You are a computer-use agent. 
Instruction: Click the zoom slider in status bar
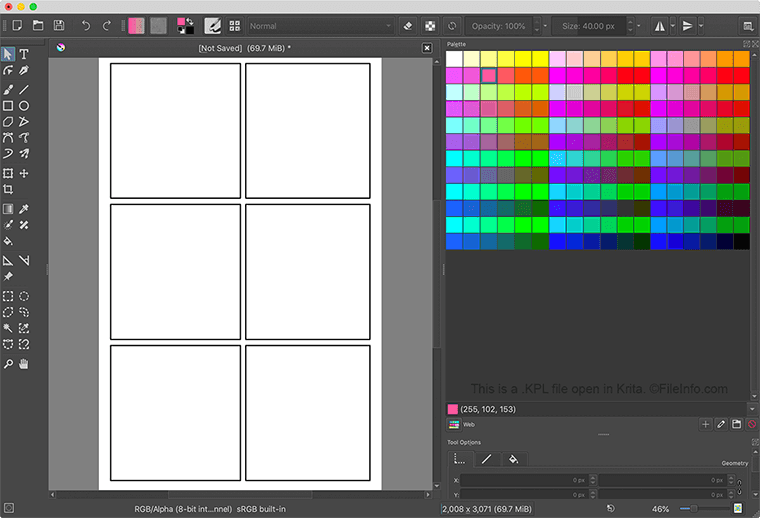705,508
